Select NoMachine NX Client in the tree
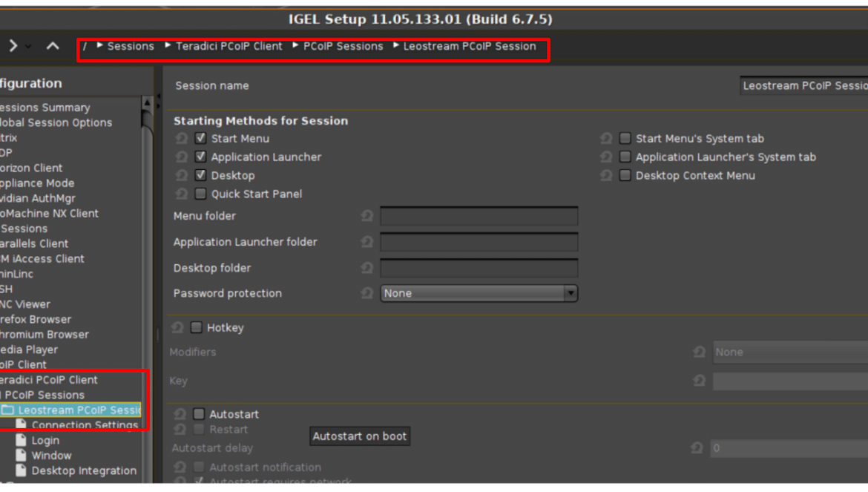868x492 pixels. point(49,213)
